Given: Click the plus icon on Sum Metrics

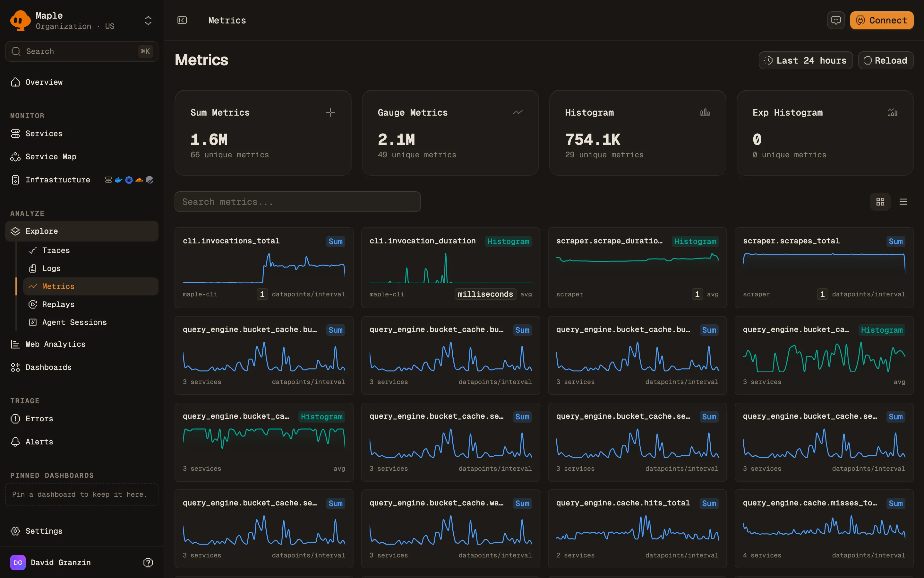Looking at the screenshot, I should [330, 112].
